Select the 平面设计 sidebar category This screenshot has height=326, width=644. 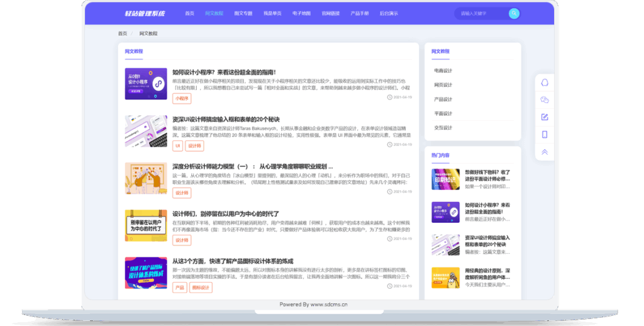pos(443,113)
